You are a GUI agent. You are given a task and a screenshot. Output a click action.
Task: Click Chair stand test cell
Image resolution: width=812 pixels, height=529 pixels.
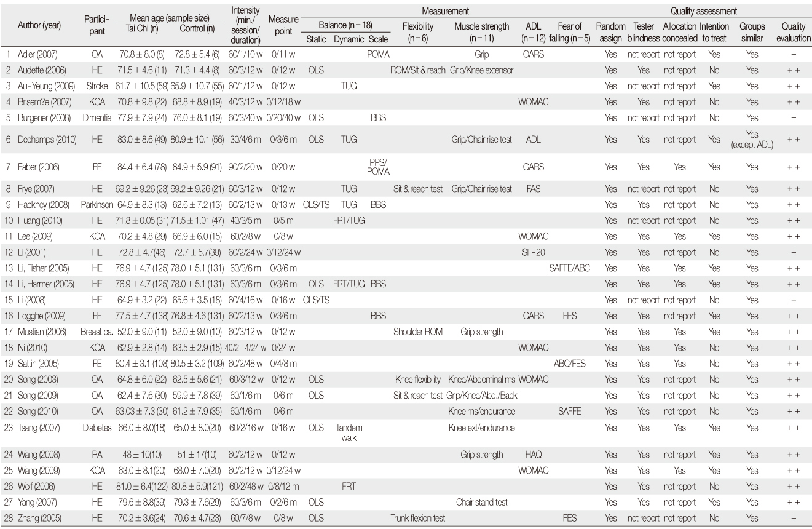point(481,503)
